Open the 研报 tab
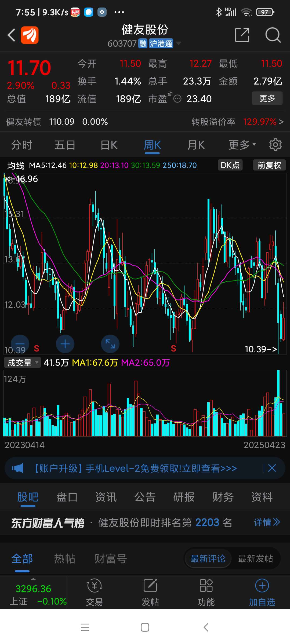Viewport: 290px width, 644px height. [x=184, y=497]
